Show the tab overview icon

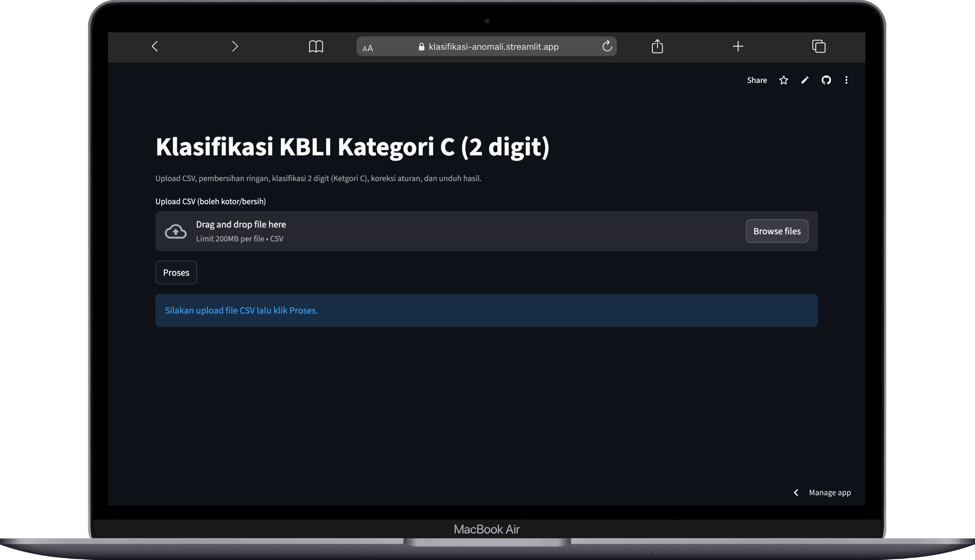click(819, 47)
